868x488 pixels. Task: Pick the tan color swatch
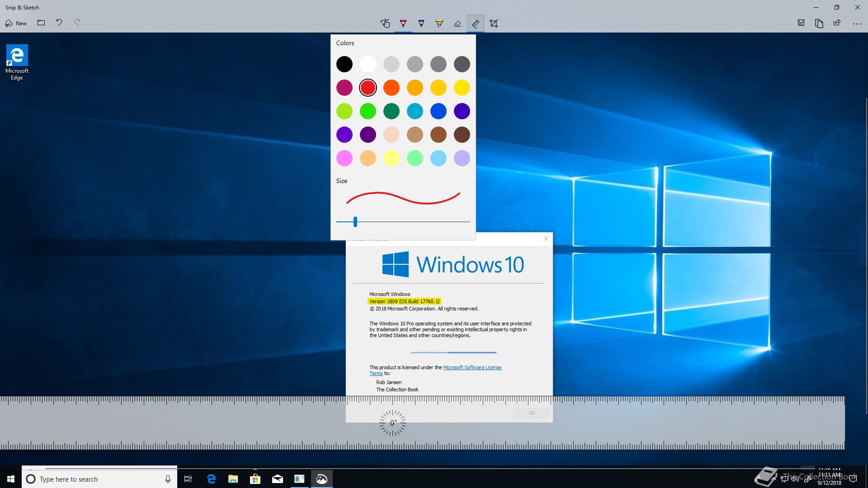tap(415, 135)
